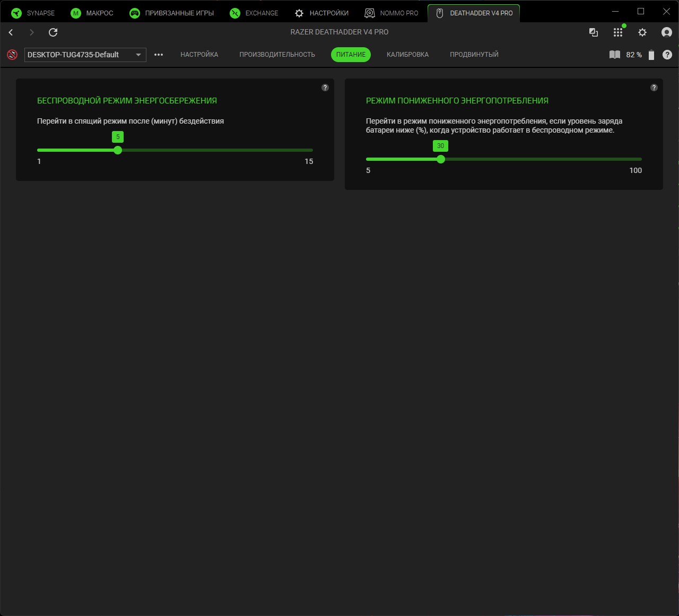Click the Nommo Pro speaker icon
This screenshot has width=679, height=616.
click(370, 13)
